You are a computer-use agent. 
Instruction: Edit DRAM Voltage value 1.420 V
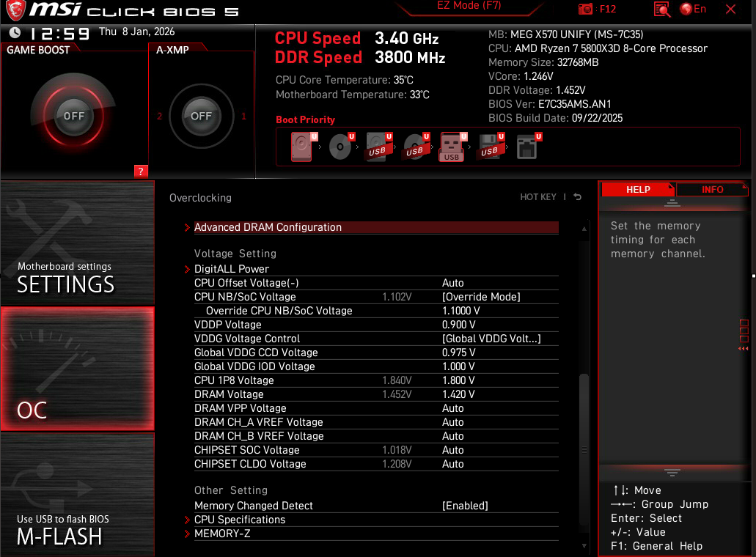pos(458,394)
